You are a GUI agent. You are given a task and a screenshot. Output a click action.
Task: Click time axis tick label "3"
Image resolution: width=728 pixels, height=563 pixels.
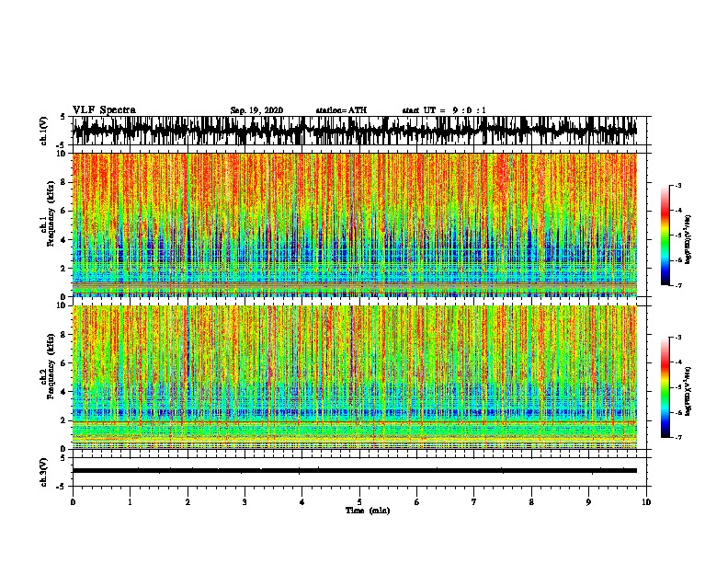click(x=245, y=502)
